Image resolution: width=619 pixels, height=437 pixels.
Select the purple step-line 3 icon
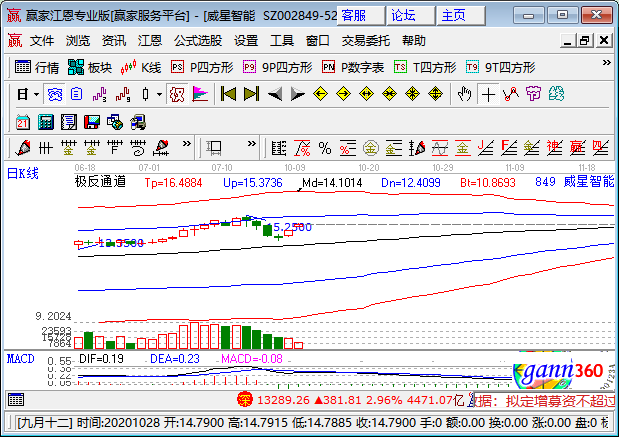click(99, 94)
